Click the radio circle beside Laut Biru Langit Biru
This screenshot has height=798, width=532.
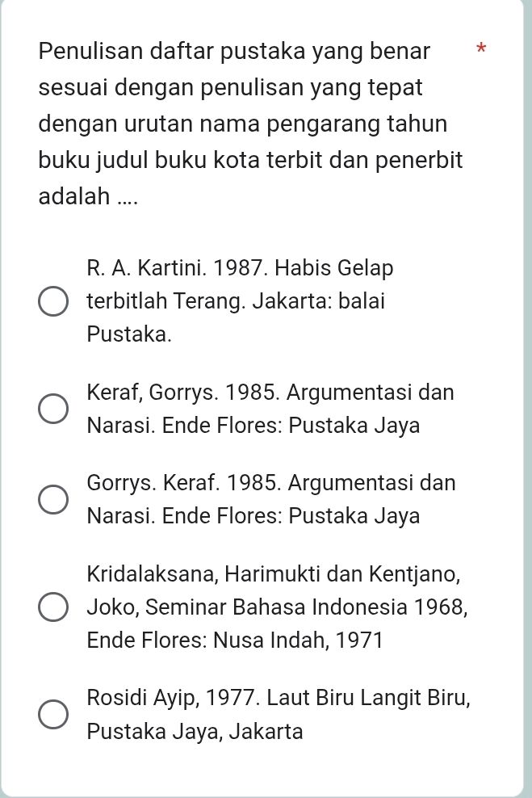(x=53, y=714)
